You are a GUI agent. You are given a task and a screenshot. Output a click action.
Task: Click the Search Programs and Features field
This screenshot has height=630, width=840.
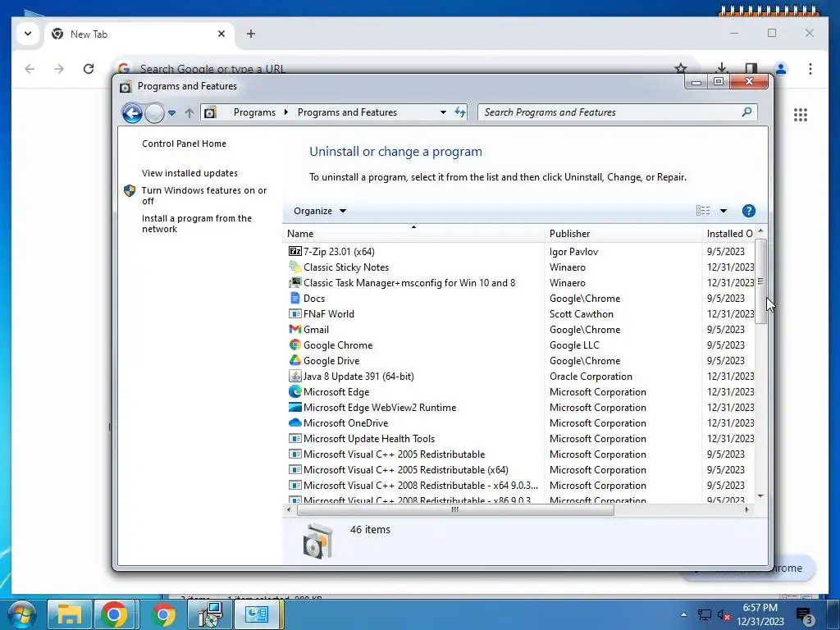617,112
